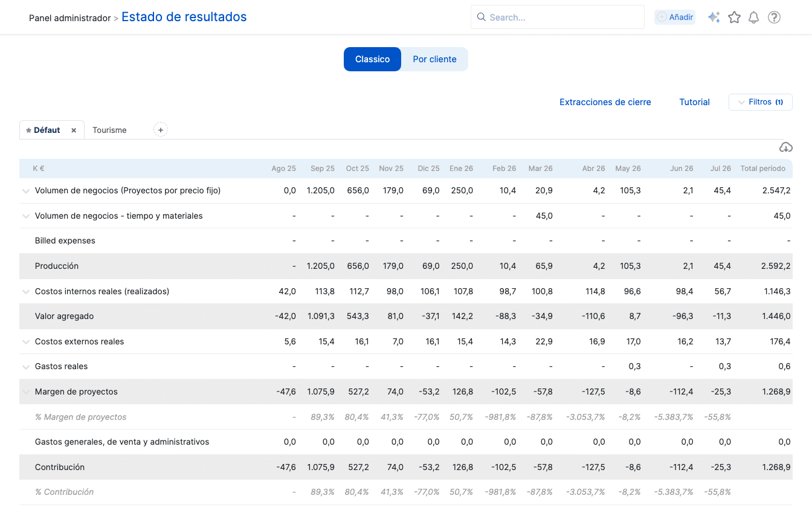Click the 22,9 external costs cell
This screenshot has width=812, height=519.
(x=544, y=341)
